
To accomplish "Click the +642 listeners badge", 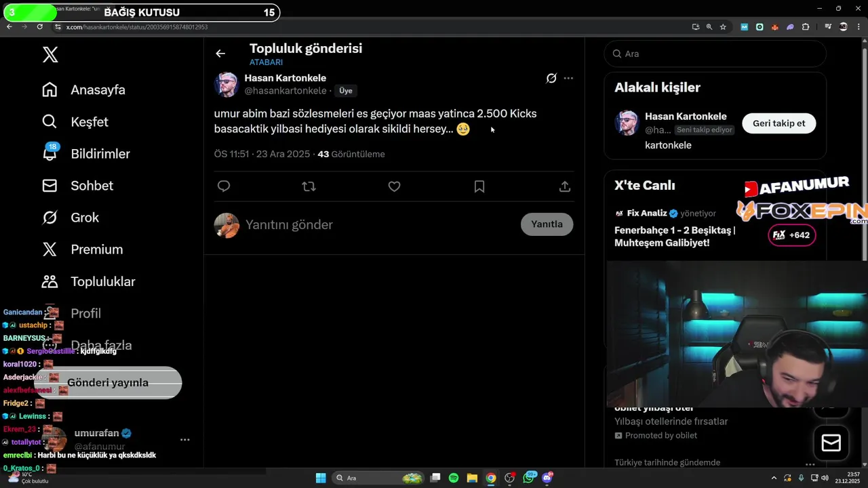I will point(791,235).
